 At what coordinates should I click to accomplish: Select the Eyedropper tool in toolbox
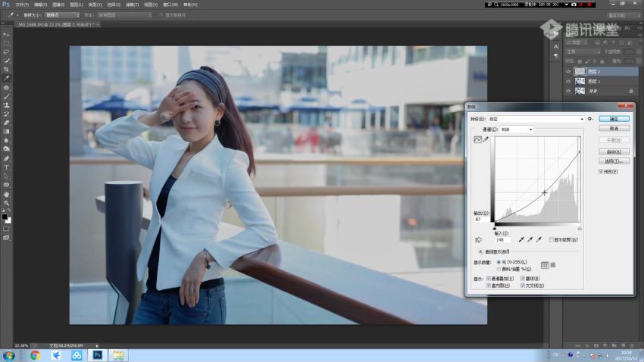point(6,77)
